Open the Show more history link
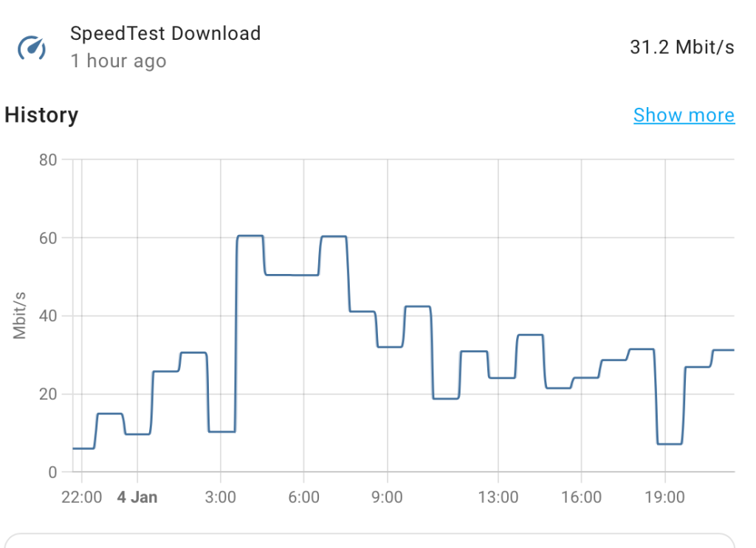756x548 pixels. 684,115
